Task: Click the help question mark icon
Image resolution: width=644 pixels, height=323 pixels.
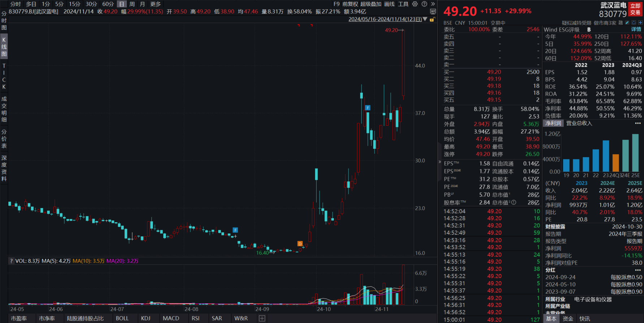Action: click(x=424, y=4)
